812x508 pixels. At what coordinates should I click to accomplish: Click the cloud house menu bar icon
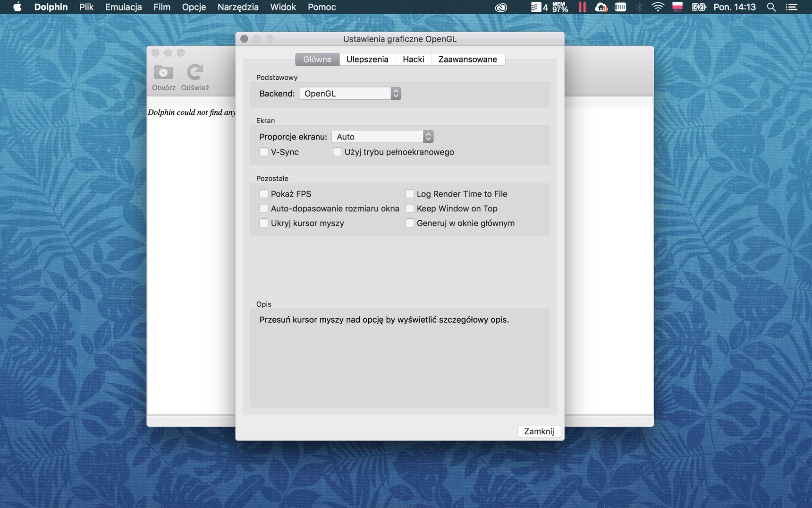coord(601,7)
